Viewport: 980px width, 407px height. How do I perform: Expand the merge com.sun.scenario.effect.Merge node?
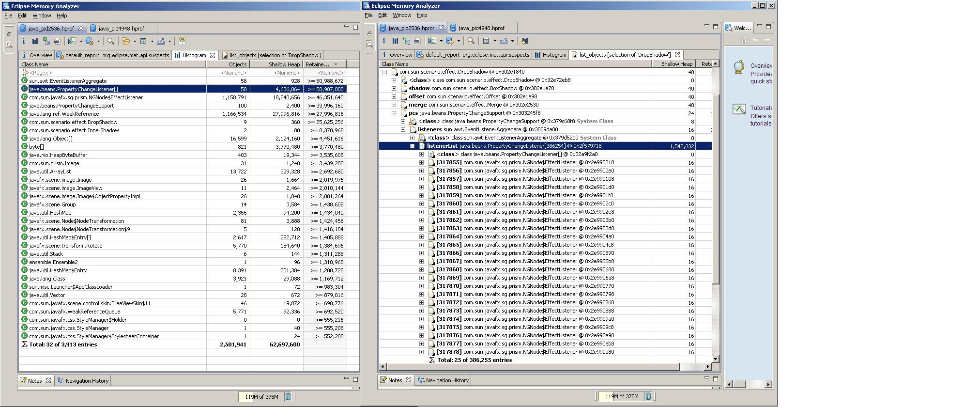click(394, 105)
